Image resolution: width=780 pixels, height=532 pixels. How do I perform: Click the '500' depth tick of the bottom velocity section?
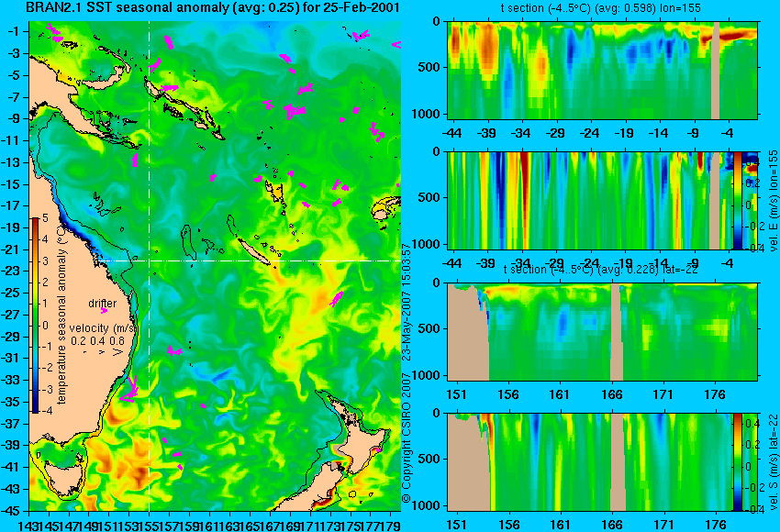click(429, 459)
